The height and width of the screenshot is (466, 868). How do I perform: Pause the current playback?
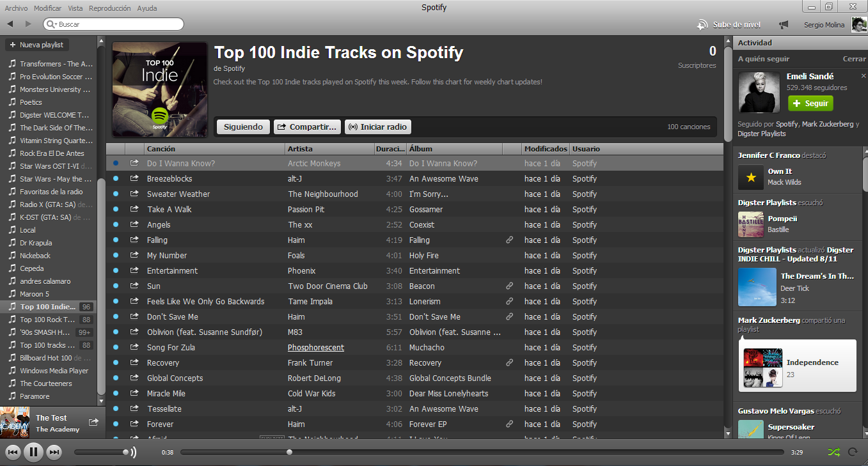click(x=33, y=453)
